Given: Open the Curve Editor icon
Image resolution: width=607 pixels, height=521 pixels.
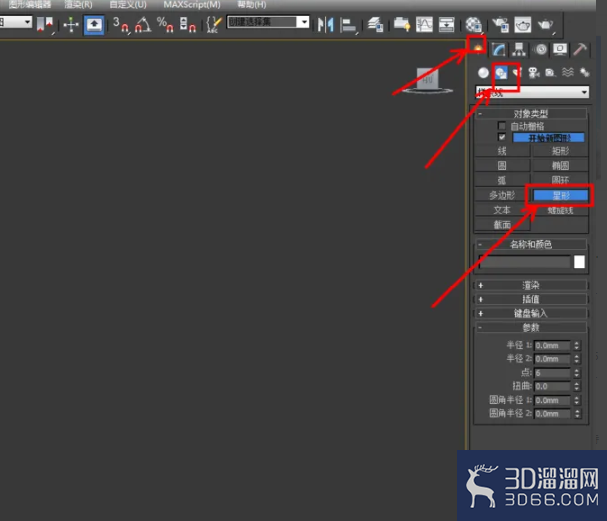Looking at the screenshot, I should (424, 25).
